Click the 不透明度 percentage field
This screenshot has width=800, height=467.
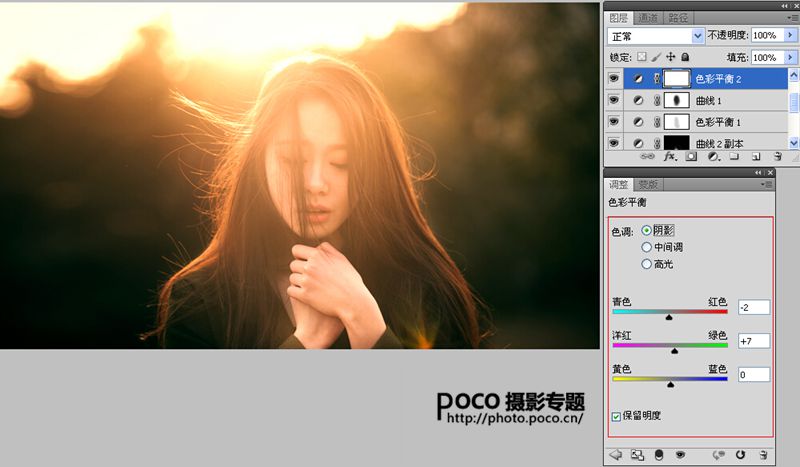pos(767,35)
